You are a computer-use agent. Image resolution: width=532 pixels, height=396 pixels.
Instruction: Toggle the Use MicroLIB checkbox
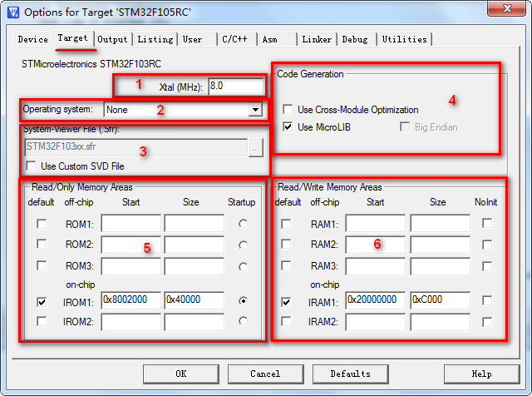pos(288,127)
